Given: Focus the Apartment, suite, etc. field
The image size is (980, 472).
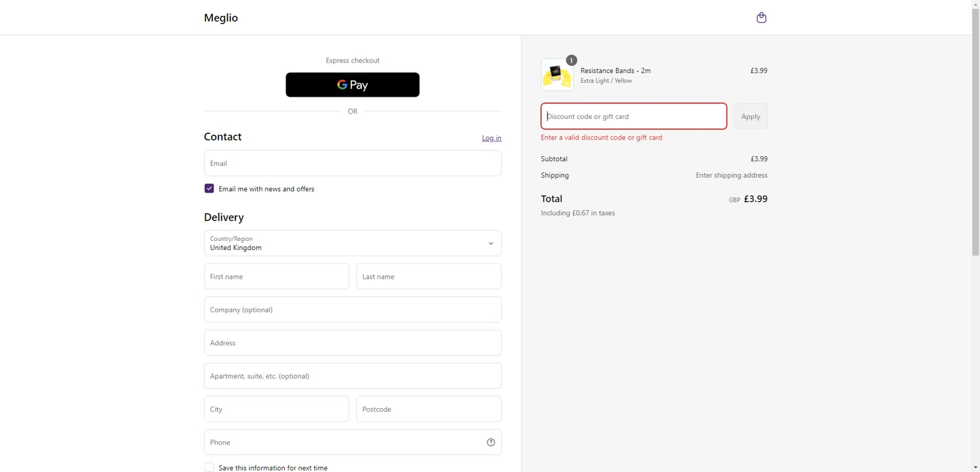Looking at the screenshot, I should pos(352,376).
